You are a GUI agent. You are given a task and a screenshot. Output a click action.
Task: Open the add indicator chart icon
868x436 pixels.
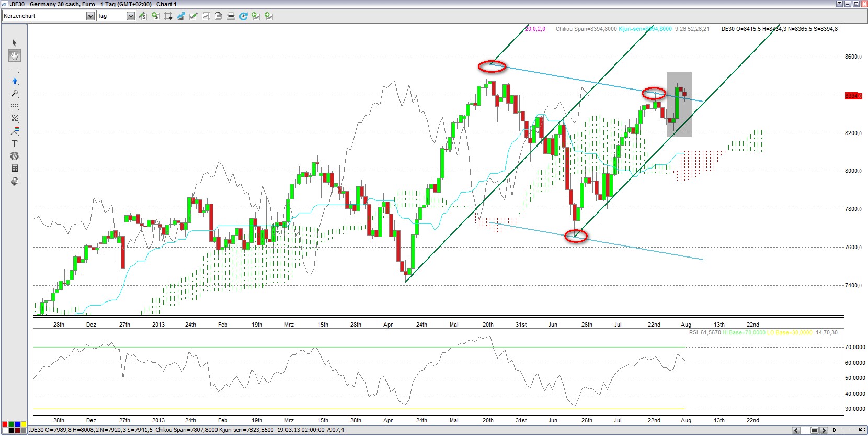[180, 16]
